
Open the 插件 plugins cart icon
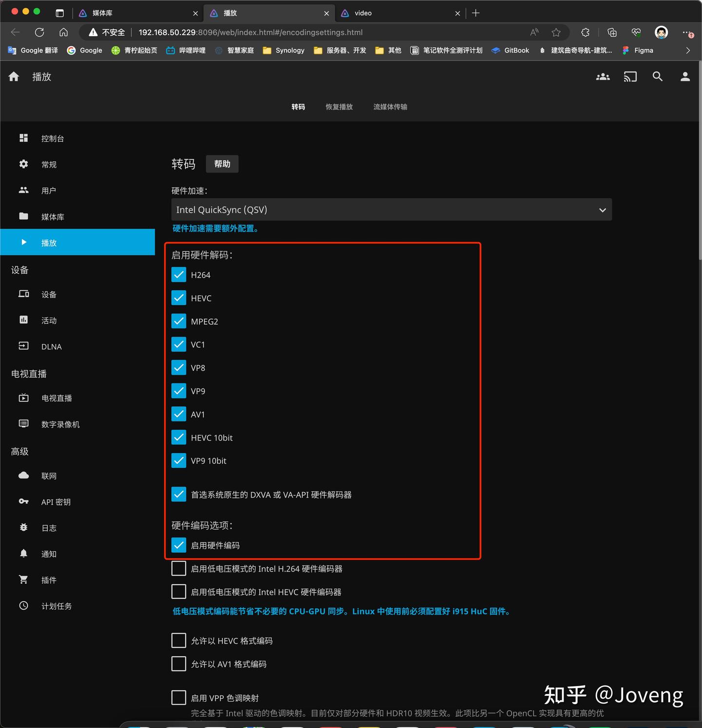tap(23, 579)
